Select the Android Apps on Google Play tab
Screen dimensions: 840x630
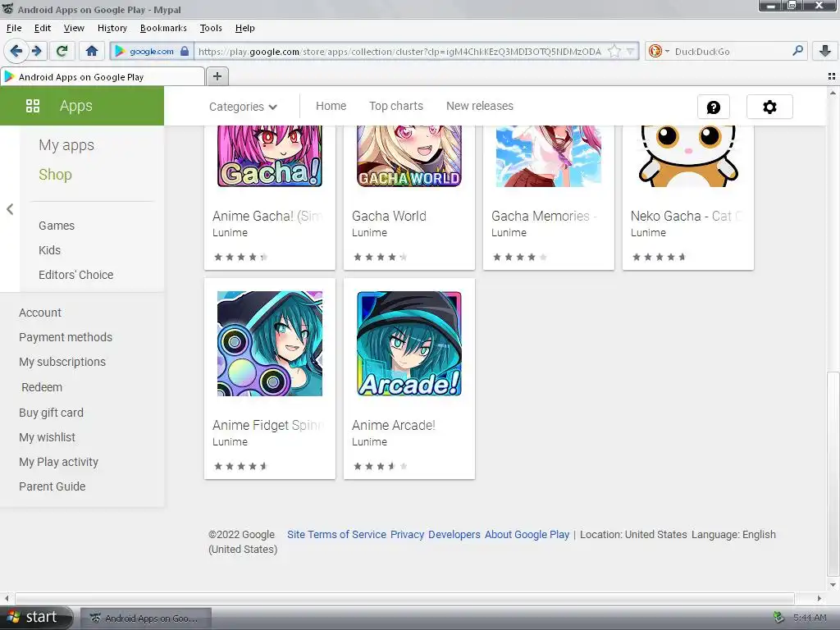[102, 76]
